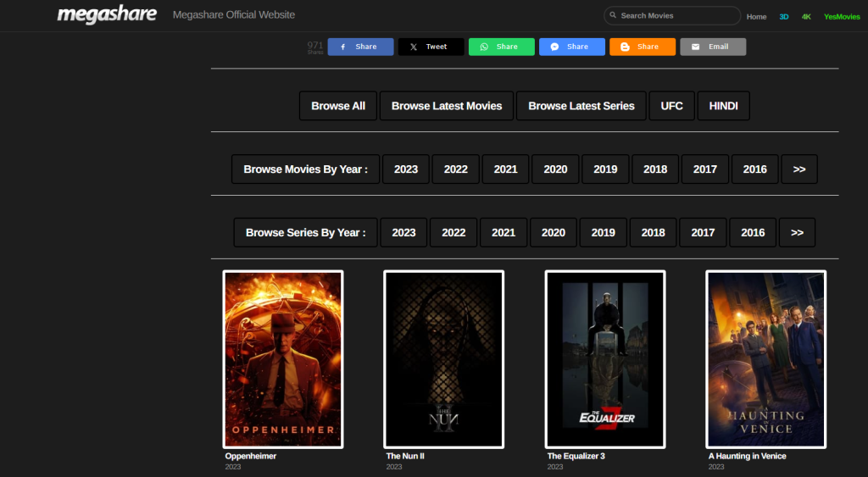Screen dimensions: 868x477
Task: Open the UFC category
Action: point(671,106)
